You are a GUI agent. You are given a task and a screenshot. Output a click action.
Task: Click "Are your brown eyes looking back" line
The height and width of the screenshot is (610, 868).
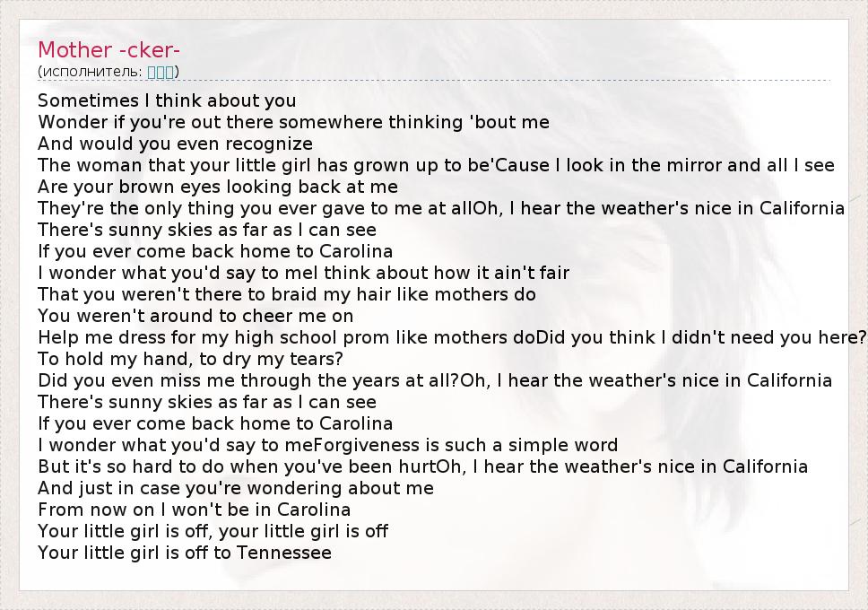point(218,187)
